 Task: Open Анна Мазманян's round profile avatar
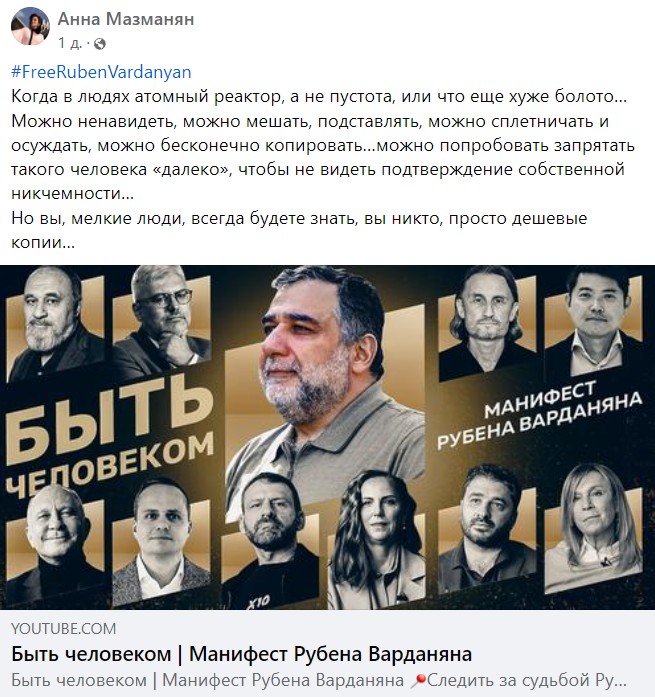point(30,26)
